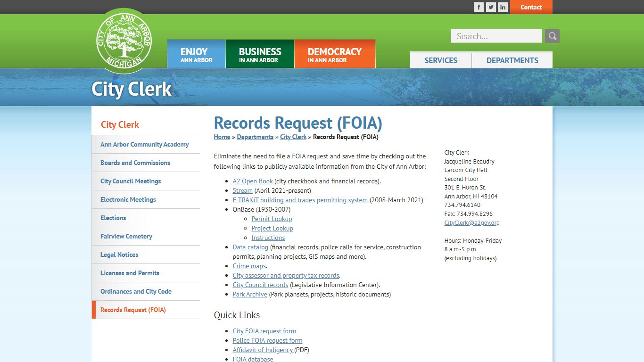This screenshot has width=644, height=362.
Task: Open the City Council records link
Action: point(260,285)
